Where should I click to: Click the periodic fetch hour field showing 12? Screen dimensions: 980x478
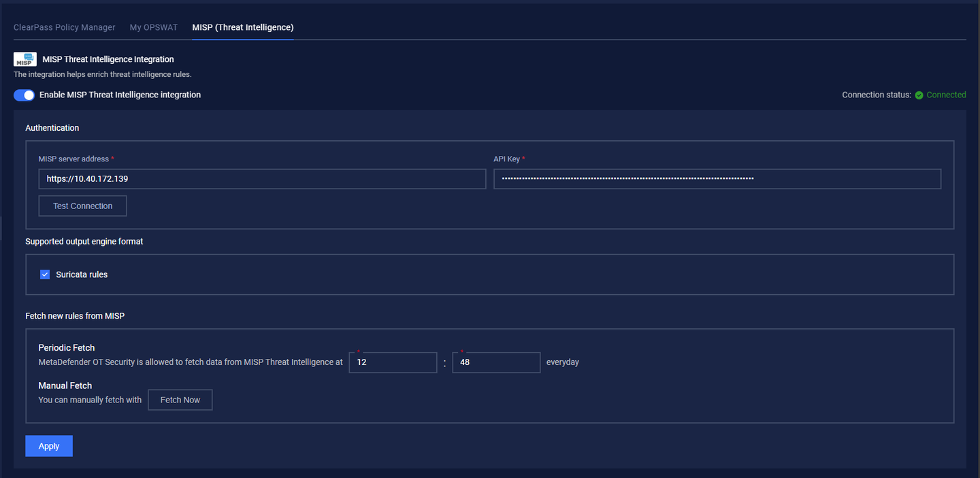tap(393, 362)
